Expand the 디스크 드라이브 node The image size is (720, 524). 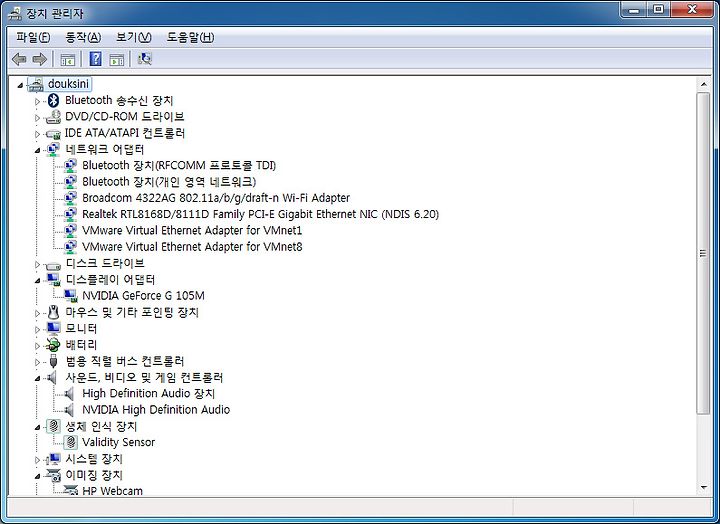coord(38,264)
